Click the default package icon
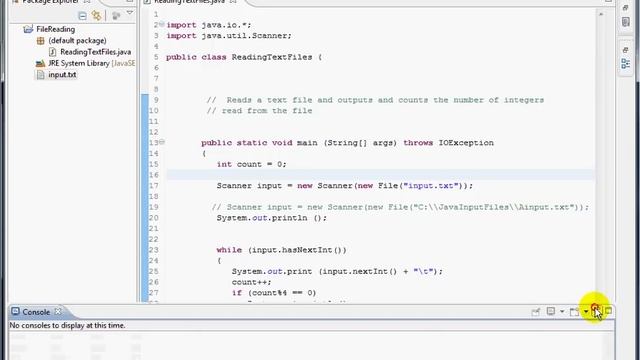 coord(40,41)
